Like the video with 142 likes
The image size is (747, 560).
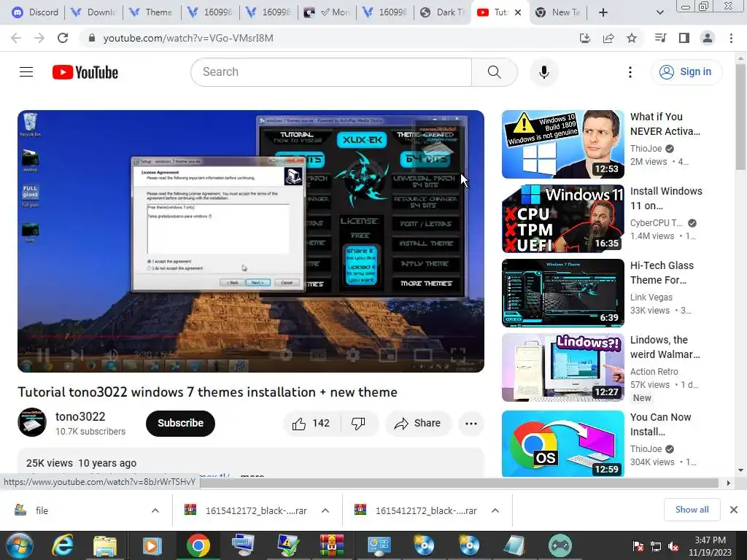(311, 424)
